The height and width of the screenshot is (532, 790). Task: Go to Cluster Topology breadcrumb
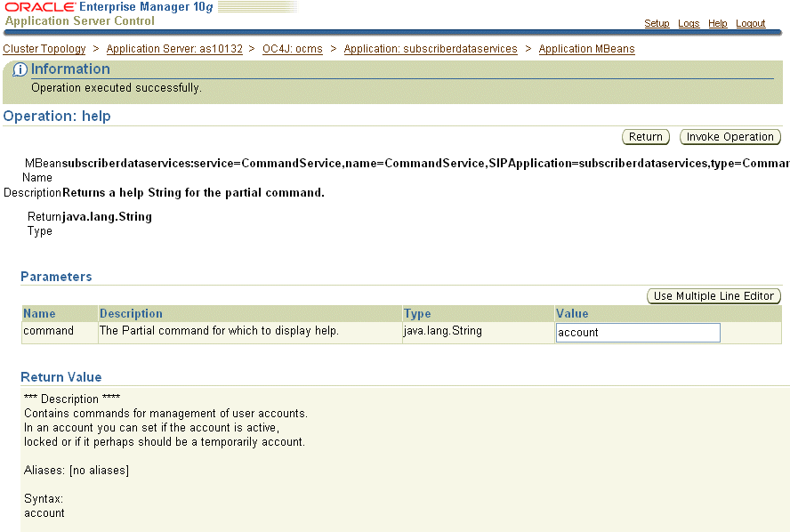pos(44,49)
